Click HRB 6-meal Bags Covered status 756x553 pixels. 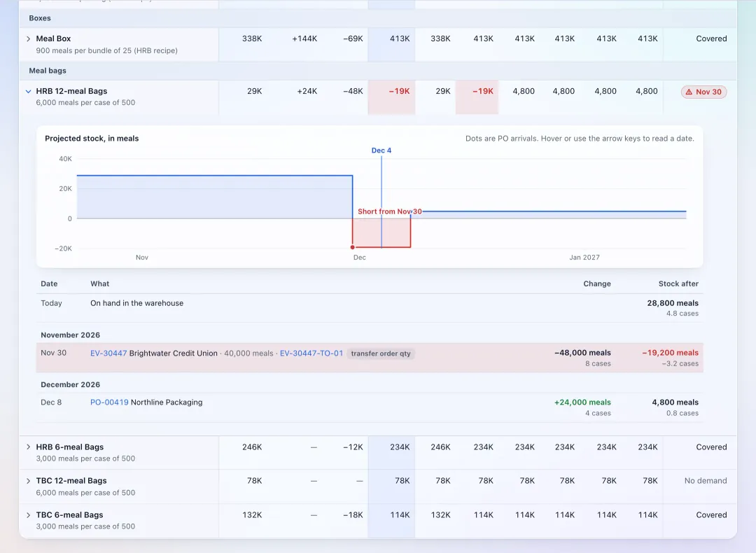[711, 447]
